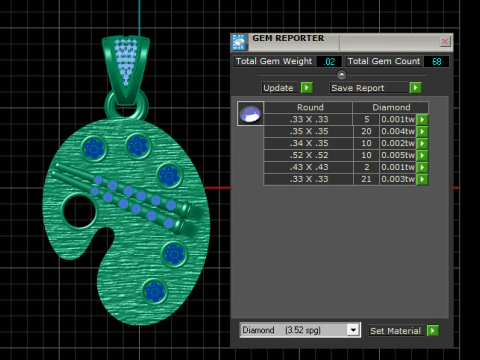Click the 0.004tw weight cell

(398, 131)
